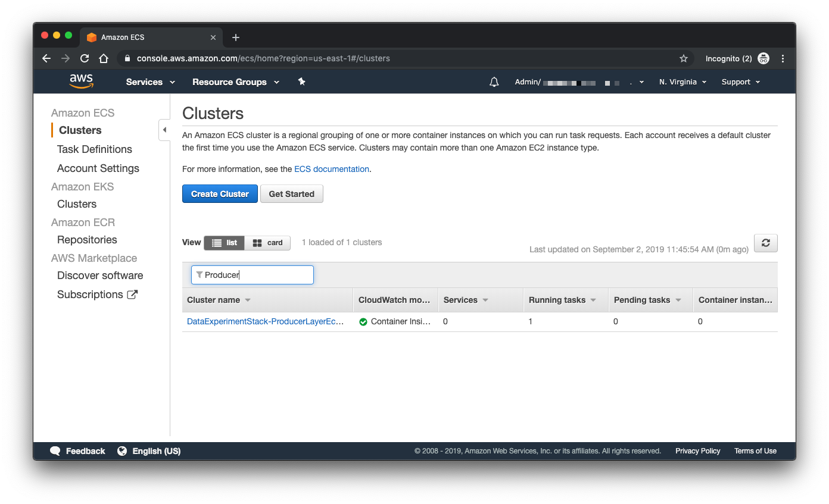Viewport: 829px width, 504px height.
Task: Click the Feedback footer button
Action: coord(78,451)
